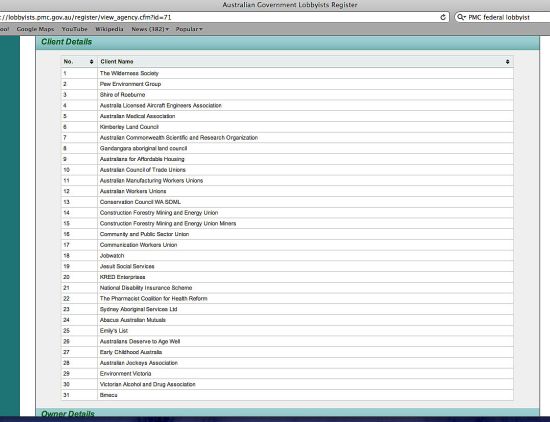Select Australians for Affordable Housing row
This screenshot has width=550, height=422.
click(x=287, y=159)
